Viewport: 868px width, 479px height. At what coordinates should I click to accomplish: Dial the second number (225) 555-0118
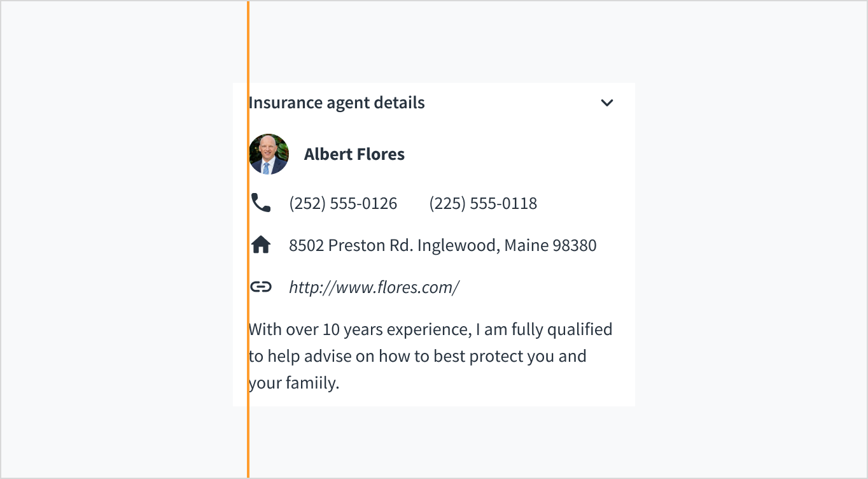(483, 203)
